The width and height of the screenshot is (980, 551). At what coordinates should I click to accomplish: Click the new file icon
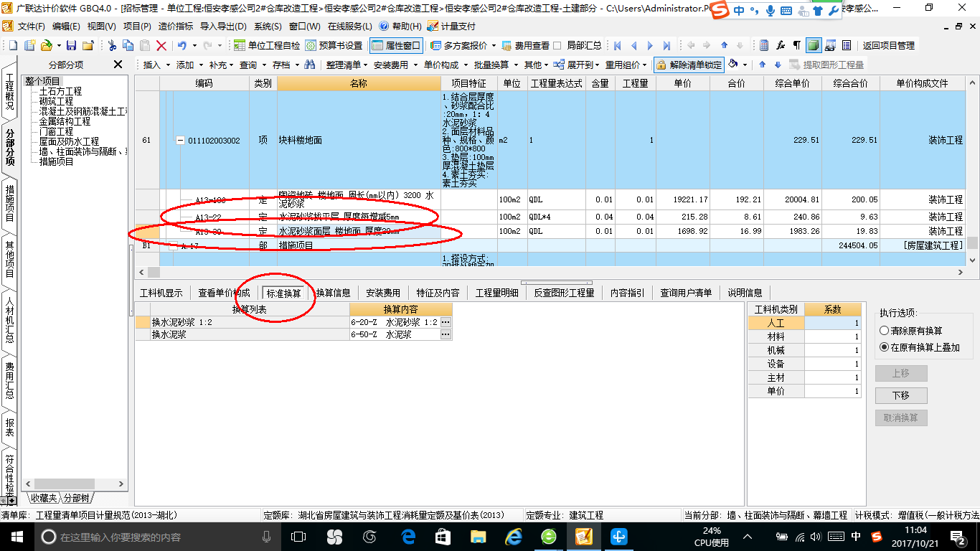(12, 45)
